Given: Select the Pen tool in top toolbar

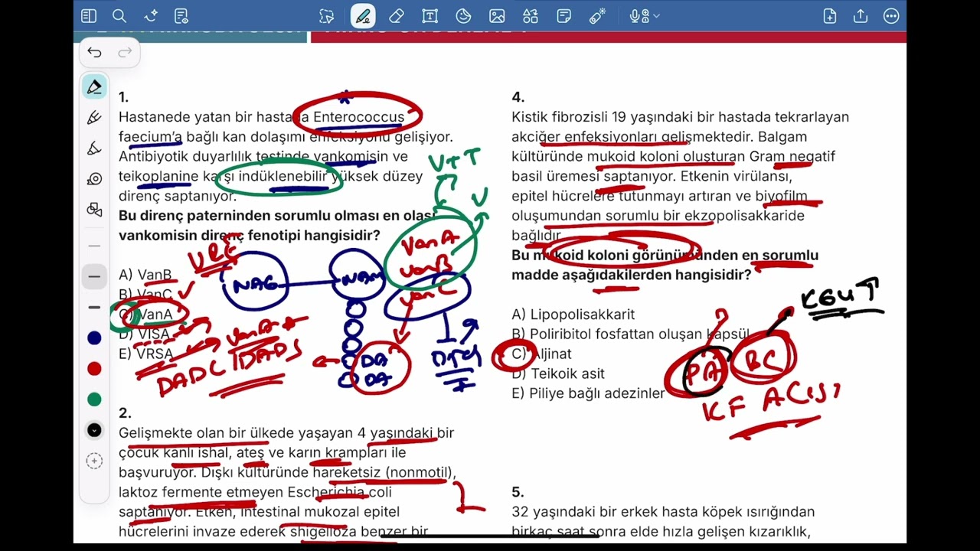Looking at the screenshot, I should coord(363,15).
